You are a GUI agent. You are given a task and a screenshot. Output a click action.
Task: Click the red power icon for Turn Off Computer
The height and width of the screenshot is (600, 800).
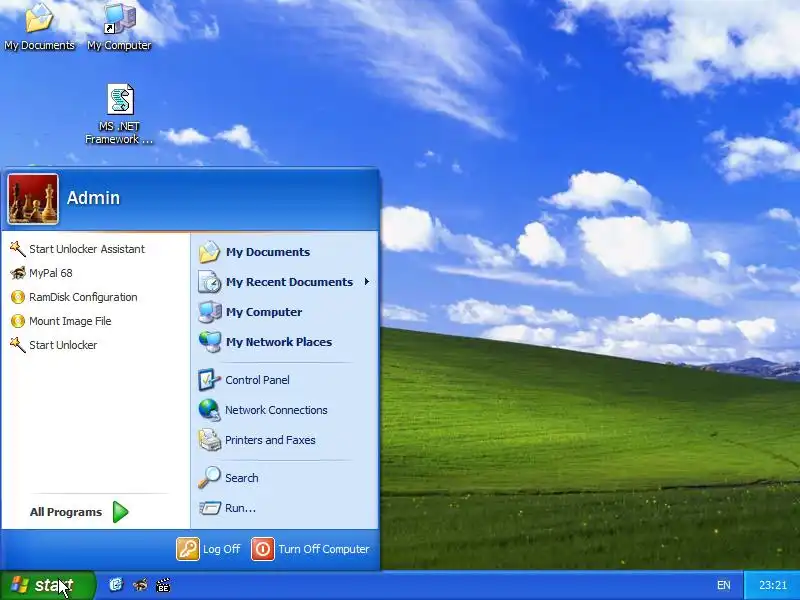click(263, 549)
